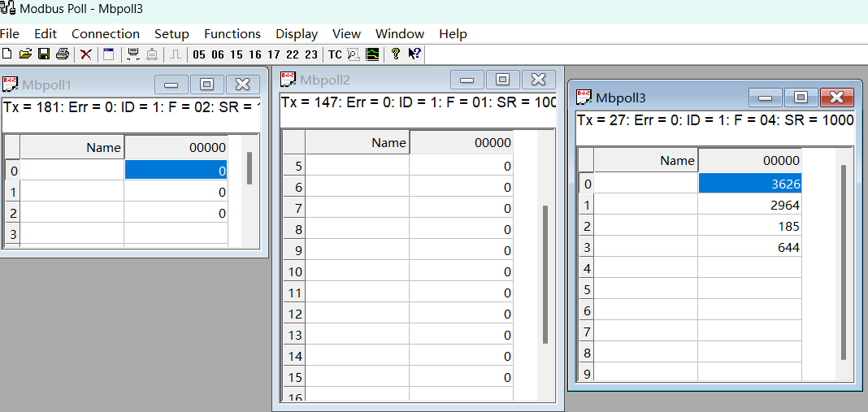Open the View menu
868x412 pixels.
point(346,34)
